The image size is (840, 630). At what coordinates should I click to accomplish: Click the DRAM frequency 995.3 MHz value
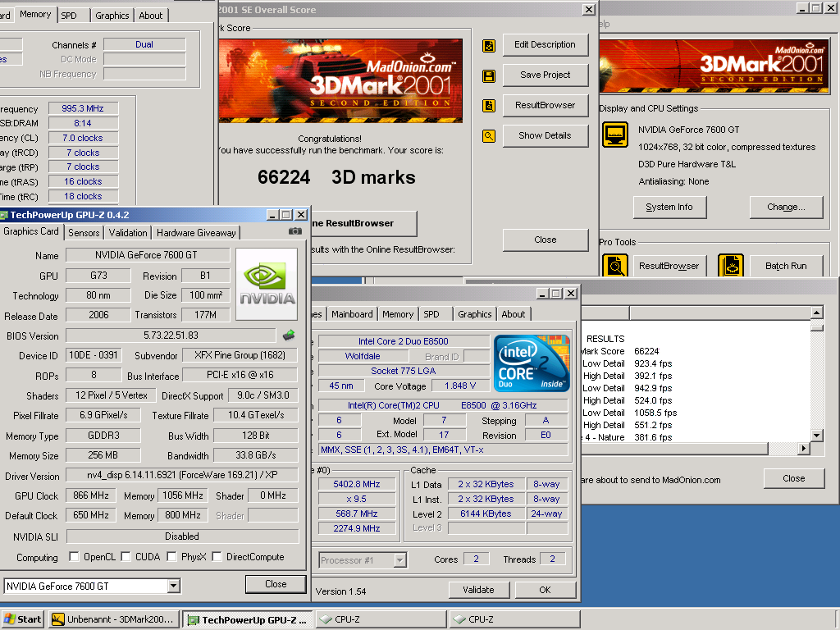tap(83, 108)
